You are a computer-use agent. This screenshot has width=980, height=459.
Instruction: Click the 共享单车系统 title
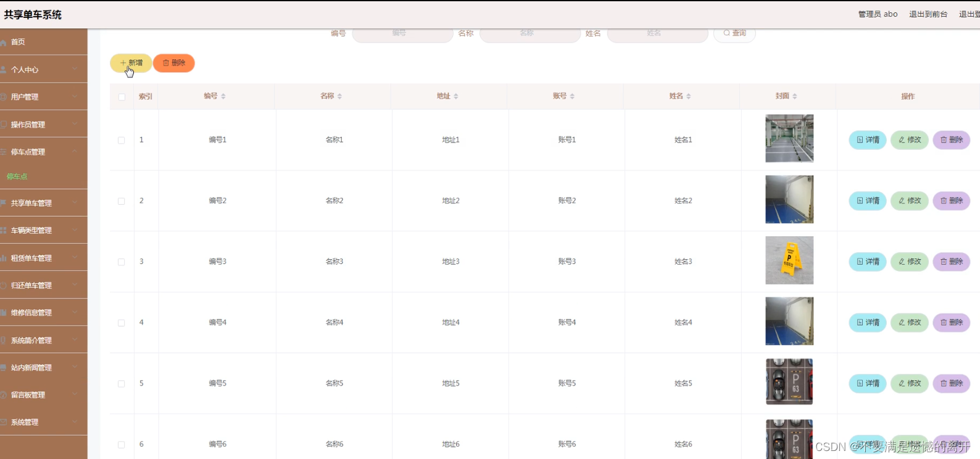[33, 15]
